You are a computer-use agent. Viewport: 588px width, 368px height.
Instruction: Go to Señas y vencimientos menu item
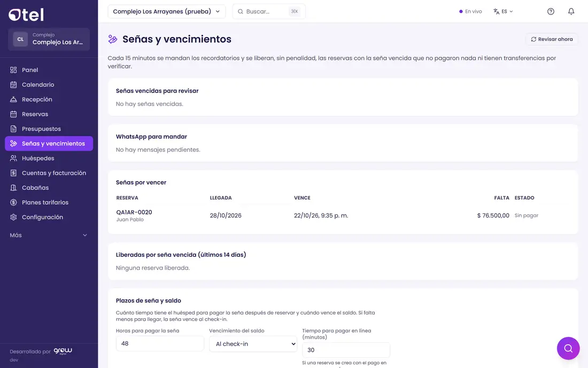pyautogui.click(x=49, y=144)
